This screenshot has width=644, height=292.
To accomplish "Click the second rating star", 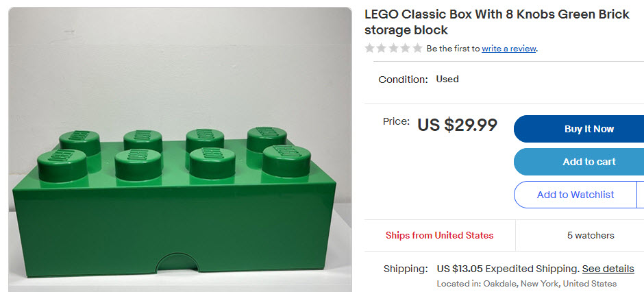I will coord(382,49).
